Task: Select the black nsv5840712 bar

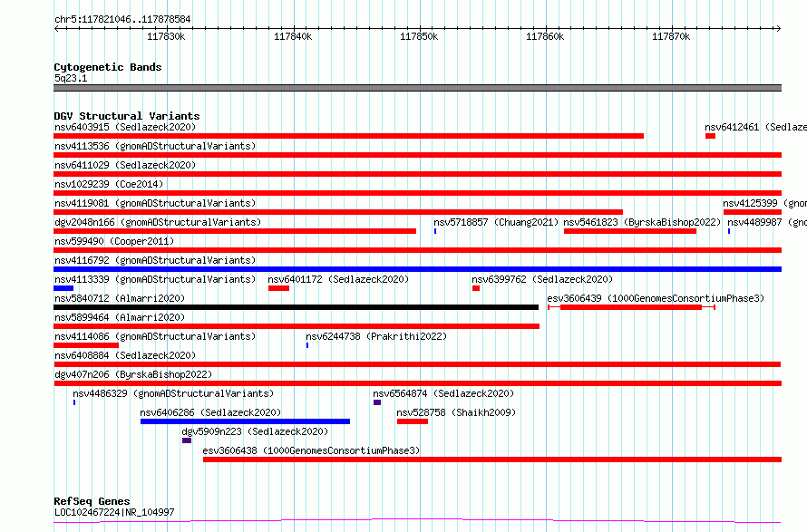Action: click(x=296, y=307)
